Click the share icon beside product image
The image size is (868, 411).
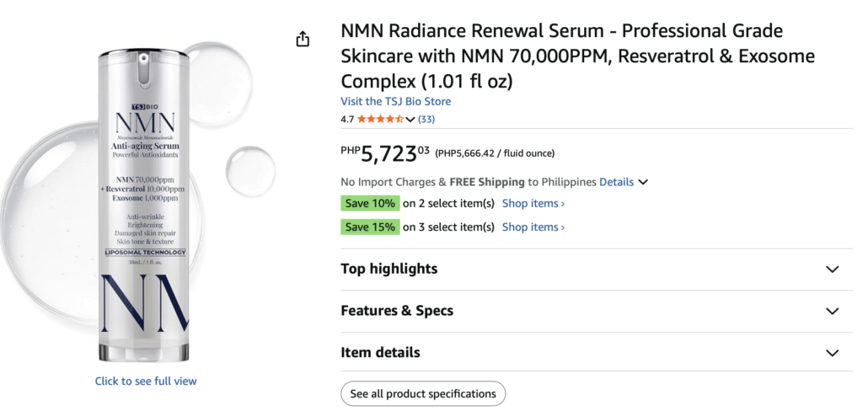[303, 40]
